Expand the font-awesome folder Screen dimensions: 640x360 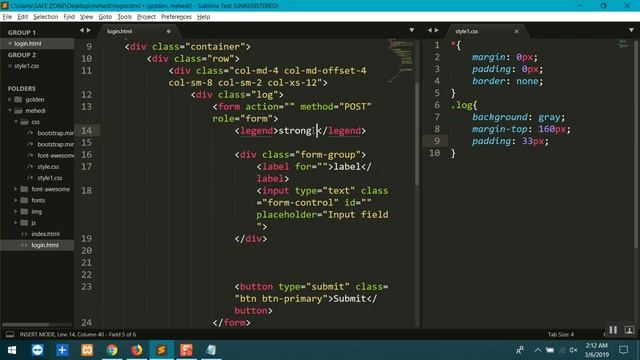[16, 189]
